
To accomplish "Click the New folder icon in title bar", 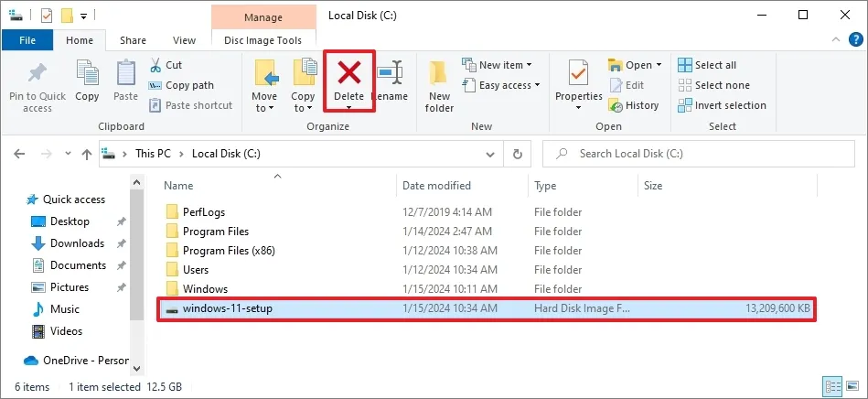I will point(67,16).
